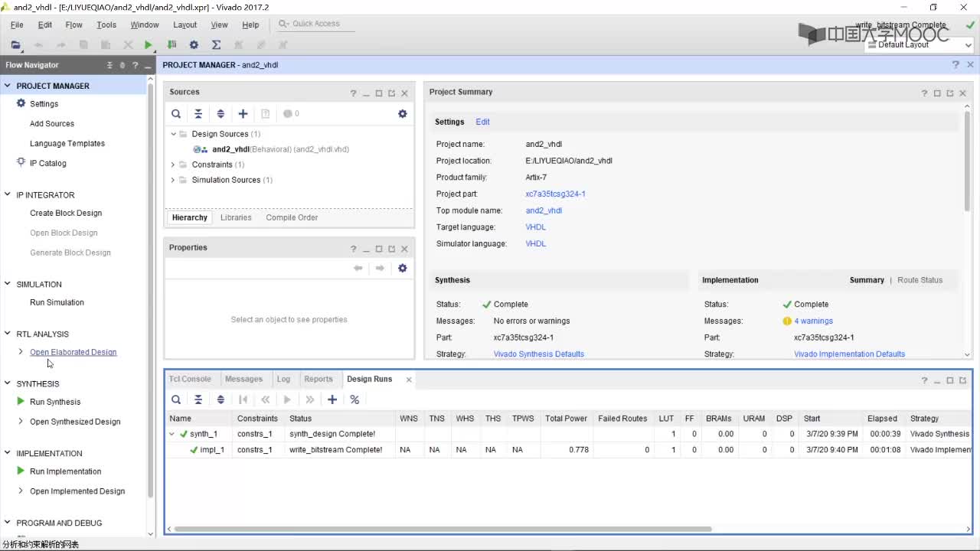980x551 pixels.
Task: Click Design Runs horizontal scrollbar
Action: click(x=443, y=529)
